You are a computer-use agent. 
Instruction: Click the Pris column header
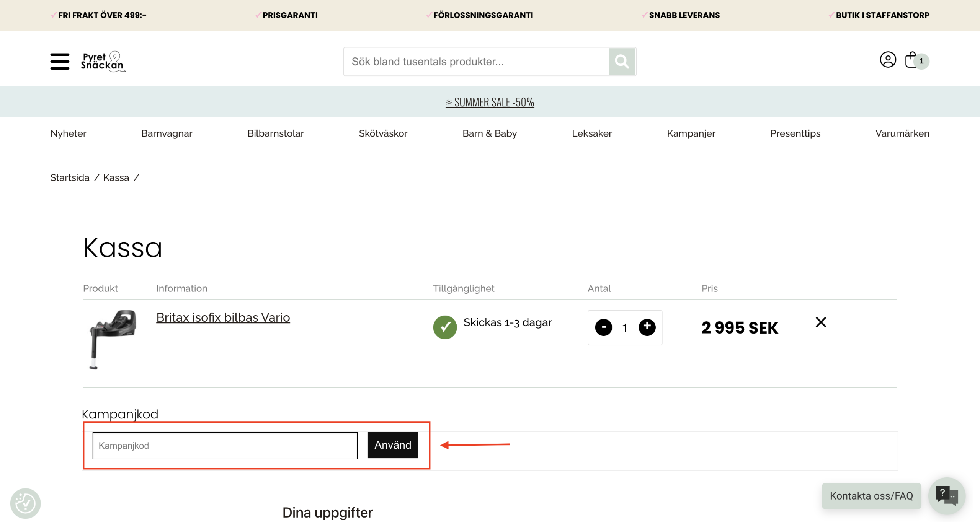tap(709, 288)
